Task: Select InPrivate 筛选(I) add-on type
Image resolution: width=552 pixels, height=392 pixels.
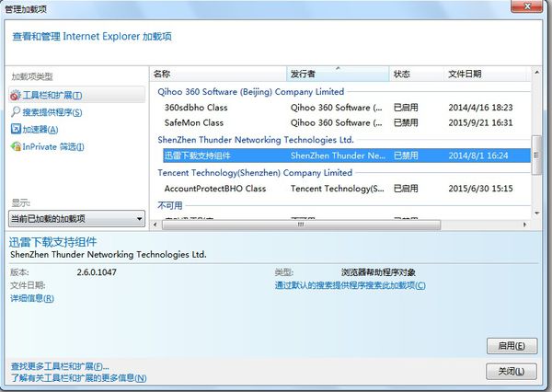Action: coord(53,147)
